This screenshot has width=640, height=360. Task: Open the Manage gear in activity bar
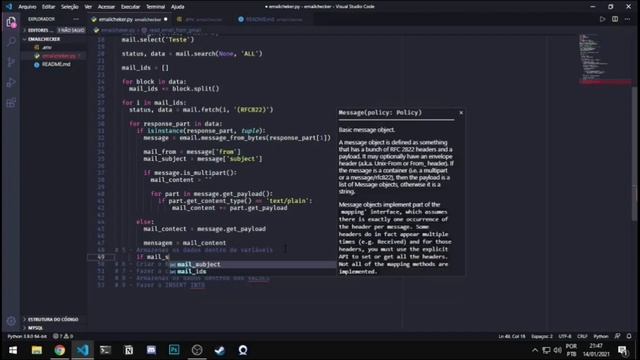(11, 321)
